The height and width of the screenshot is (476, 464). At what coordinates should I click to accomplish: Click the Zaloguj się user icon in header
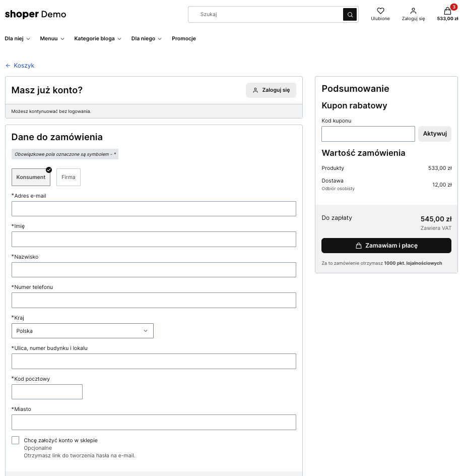(413, 11)
